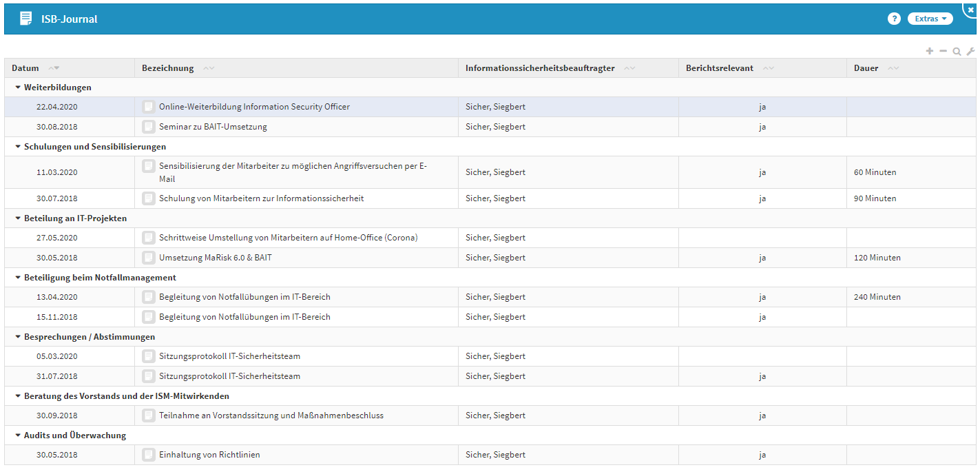The height and width of the screenshot is (472, 980).
Task: Select date 13.04.2020
Action: 57,297
